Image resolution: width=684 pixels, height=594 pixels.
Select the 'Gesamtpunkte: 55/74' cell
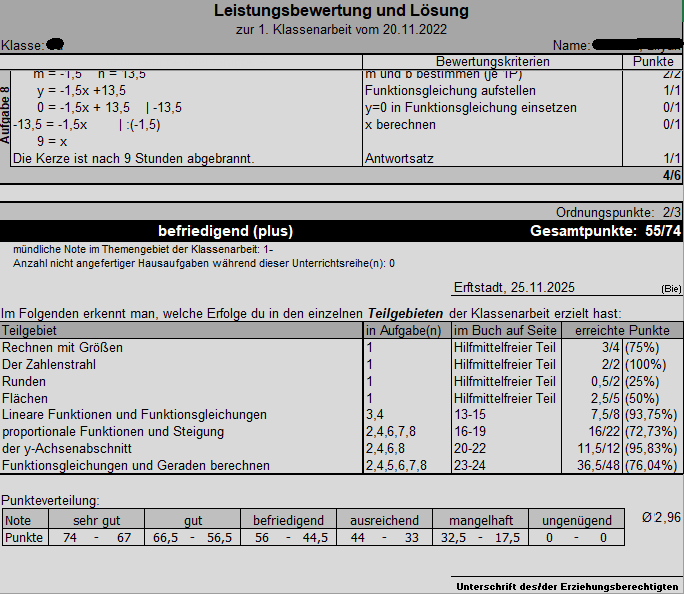pos(605,231)
